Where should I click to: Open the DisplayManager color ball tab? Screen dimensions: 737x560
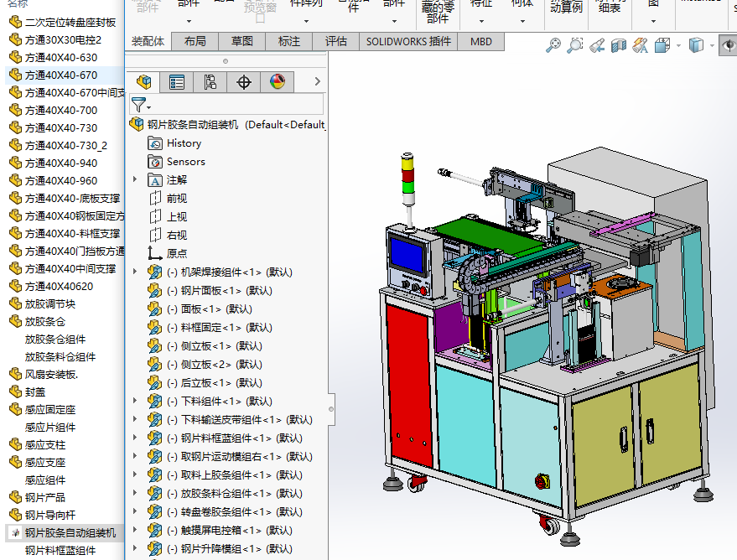click(278, 81)
